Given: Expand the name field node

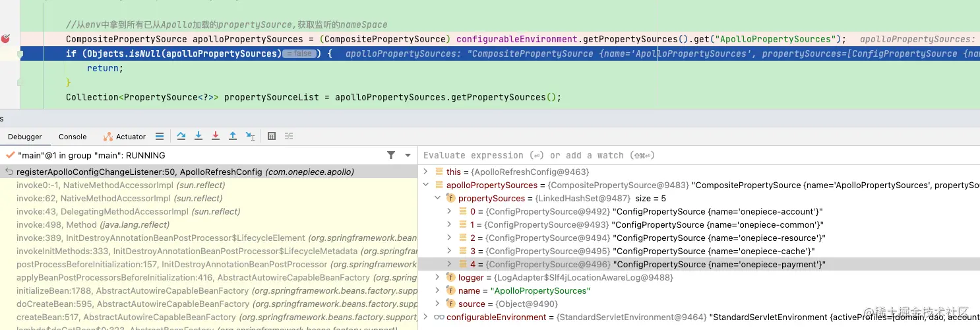Looking at the screenshot, I should [x=437, y=290].
